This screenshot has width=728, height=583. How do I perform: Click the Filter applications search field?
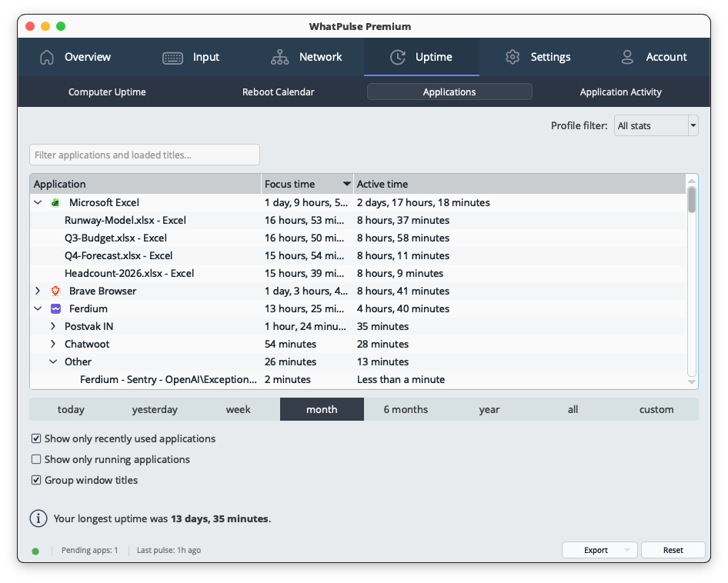click(145, 155)
